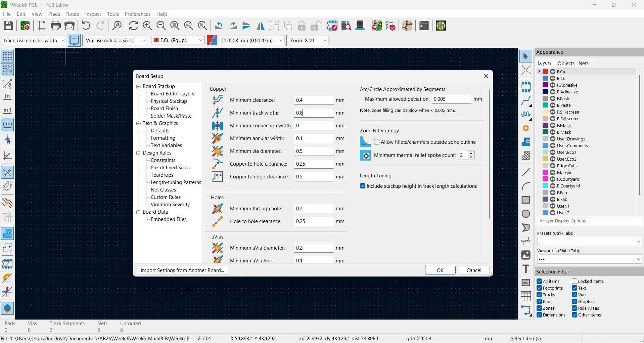Enable Allow fillets/chamfers outside zone outline
The image size is (644, 343).
coord(377,142)
